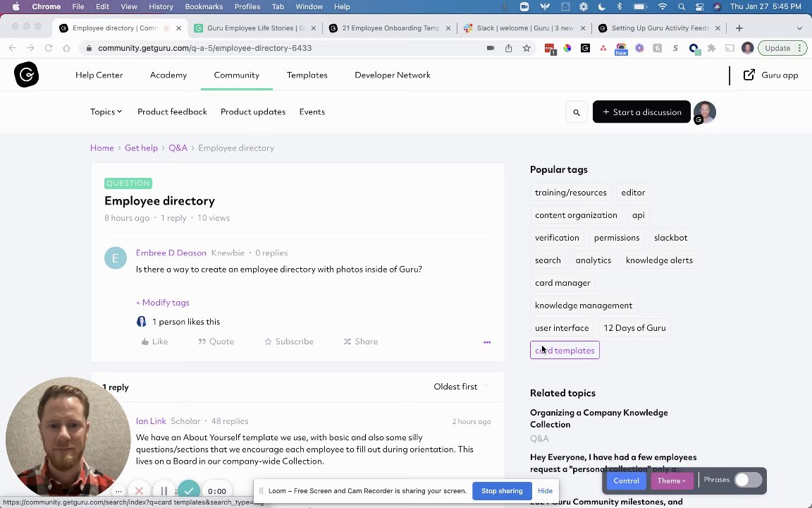This screenshot has height=508, width=812.
Task: Open Embree D Deason's profile link
Action: [x=171, y=253]
